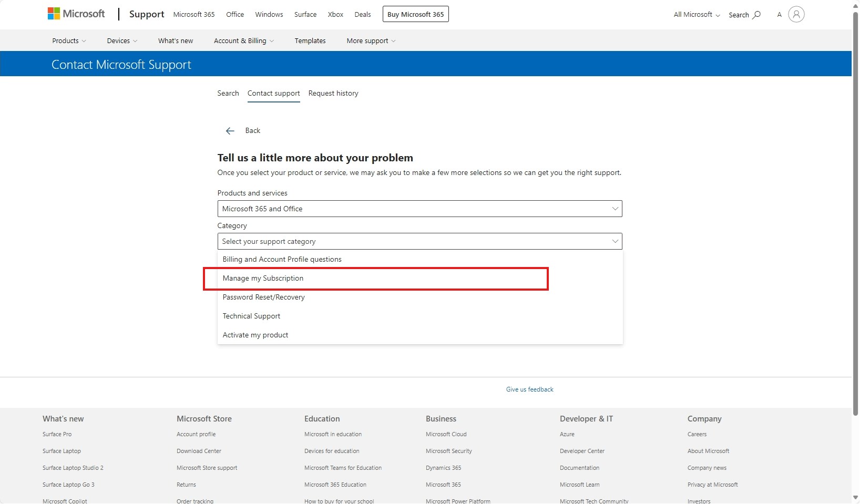The width and height of the screenshot is (860, 504).
Task: Open the Developer Center footer link
Action: [x=582, y=451]
